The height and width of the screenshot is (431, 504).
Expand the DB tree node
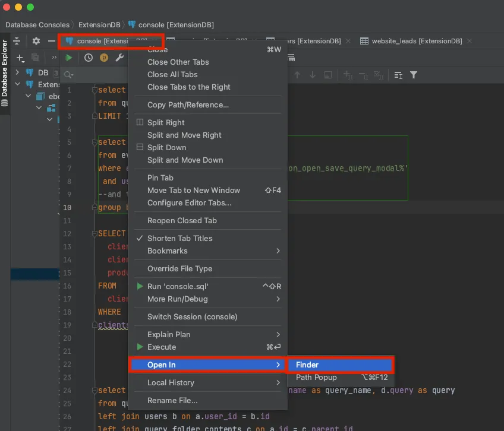coord(17,72)
